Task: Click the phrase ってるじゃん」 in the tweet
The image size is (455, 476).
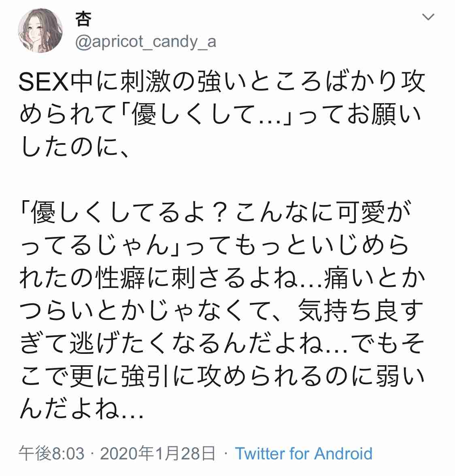Action: [101, 245]
